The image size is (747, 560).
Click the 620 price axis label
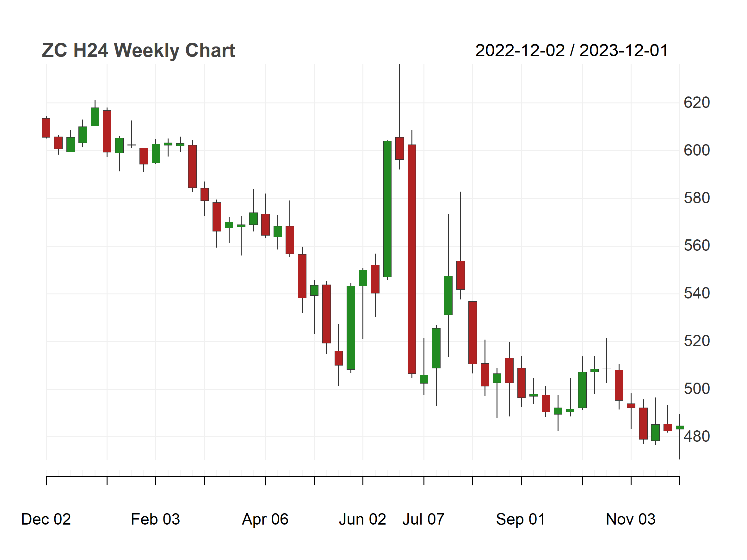point(697,103)
